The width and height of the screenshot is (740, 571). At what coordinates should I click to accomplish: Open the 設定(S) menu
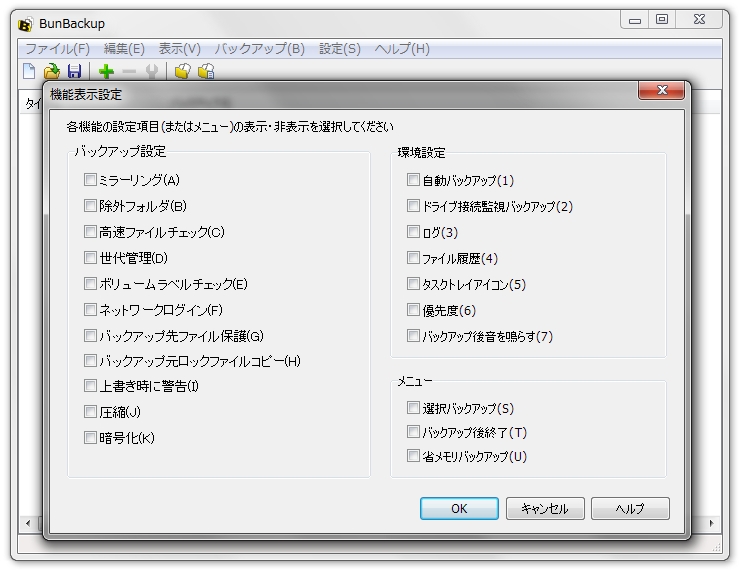pos(340,49)
